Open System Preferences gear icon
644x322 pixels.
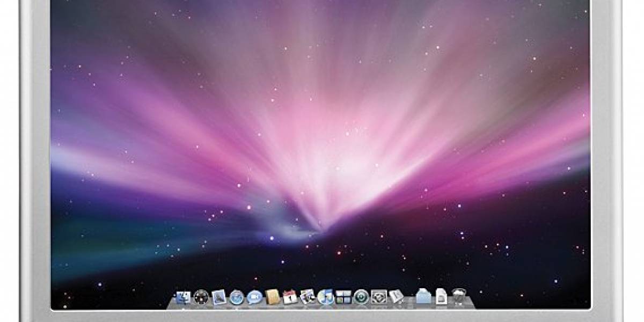click(x=378, y=296)
